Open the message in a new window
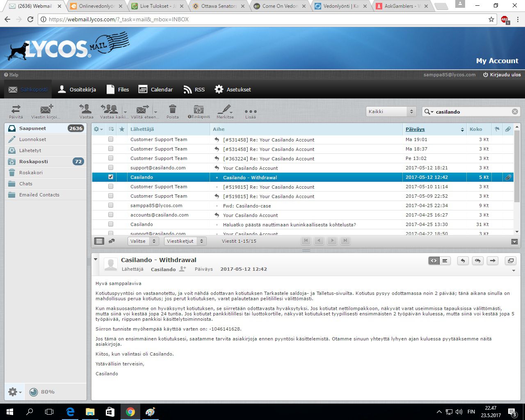 coord(511,260)
